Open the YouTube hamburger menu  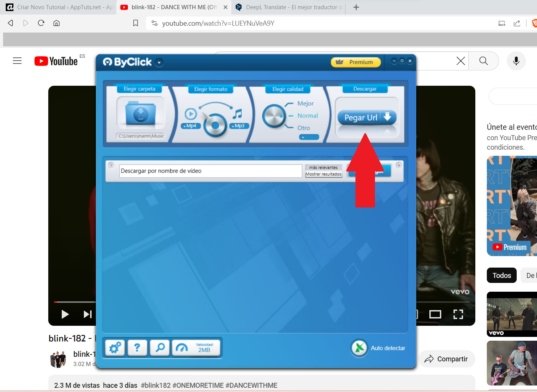(x=17, y=61)
